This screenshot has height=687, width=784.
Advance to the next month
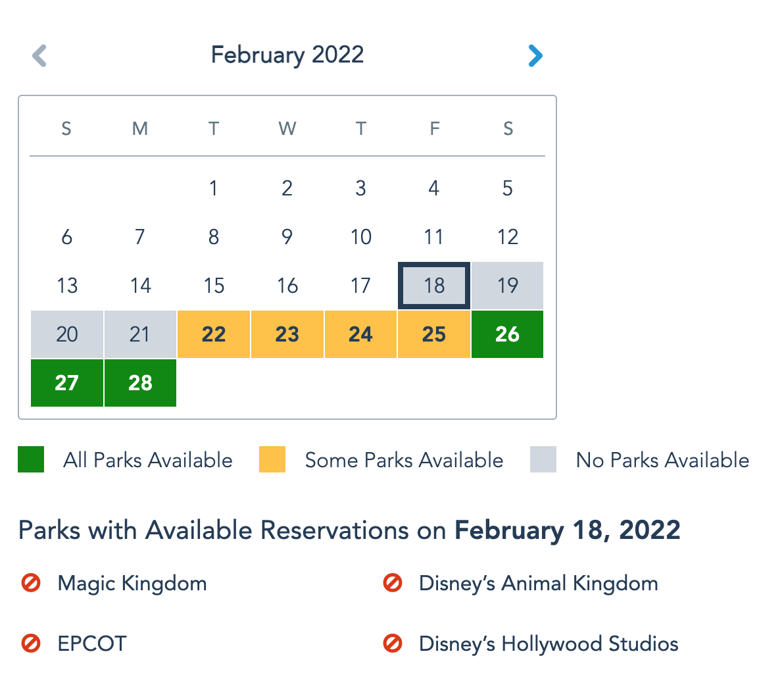point(535,56)
